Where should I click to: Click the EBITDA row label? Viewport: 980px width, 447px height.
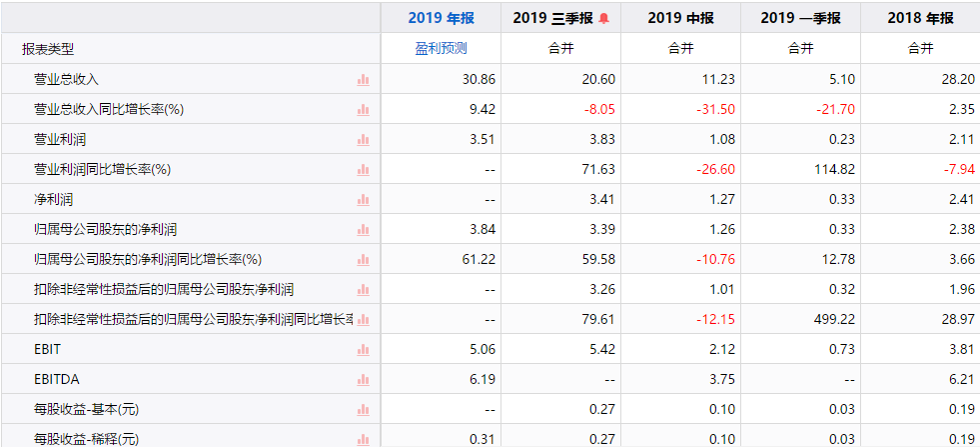point(57,380)
